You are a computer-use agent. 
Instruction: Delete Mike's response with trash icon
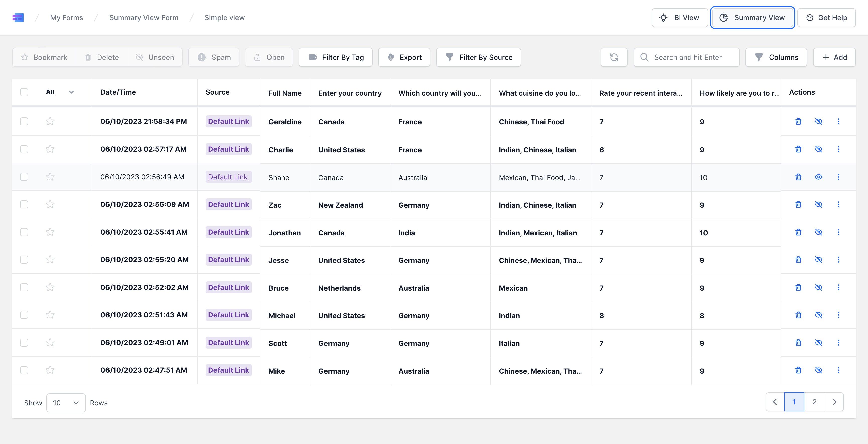[x=798, y=370]
